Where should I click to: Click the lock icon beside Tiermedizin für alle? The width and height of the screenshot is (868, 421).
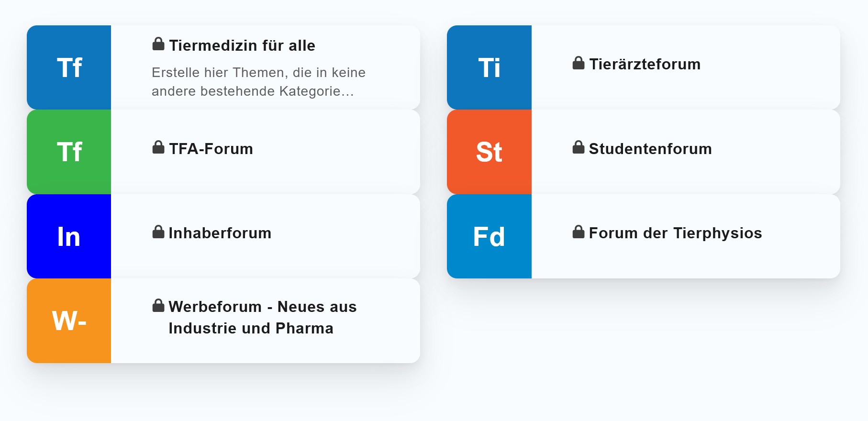(158, 44)
